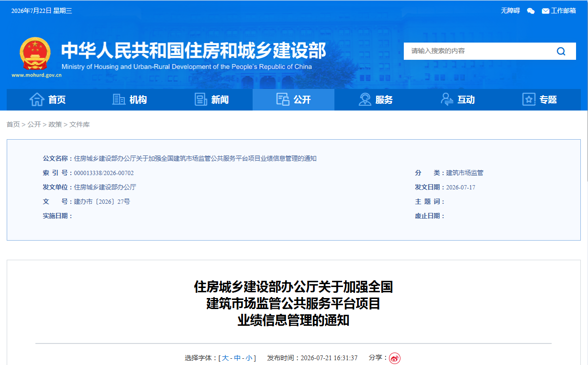Click the 公文名称 document title value

[x=195, y=159]
